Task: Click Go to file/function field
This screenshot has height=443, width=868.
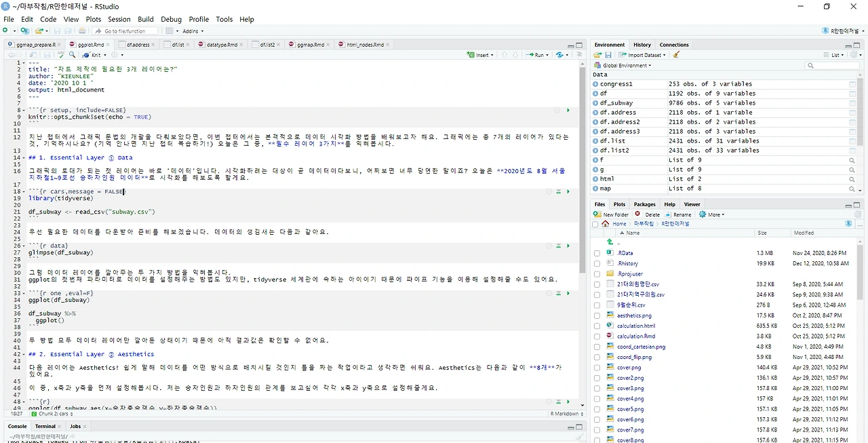Action: [x=125, y=31]
